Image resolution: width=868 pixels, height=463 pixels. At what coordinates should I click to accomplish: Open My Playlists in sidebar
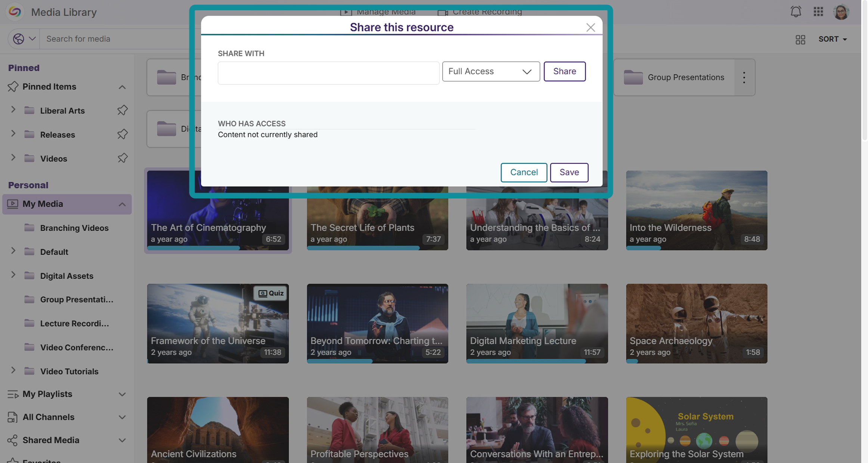point(47,394)
